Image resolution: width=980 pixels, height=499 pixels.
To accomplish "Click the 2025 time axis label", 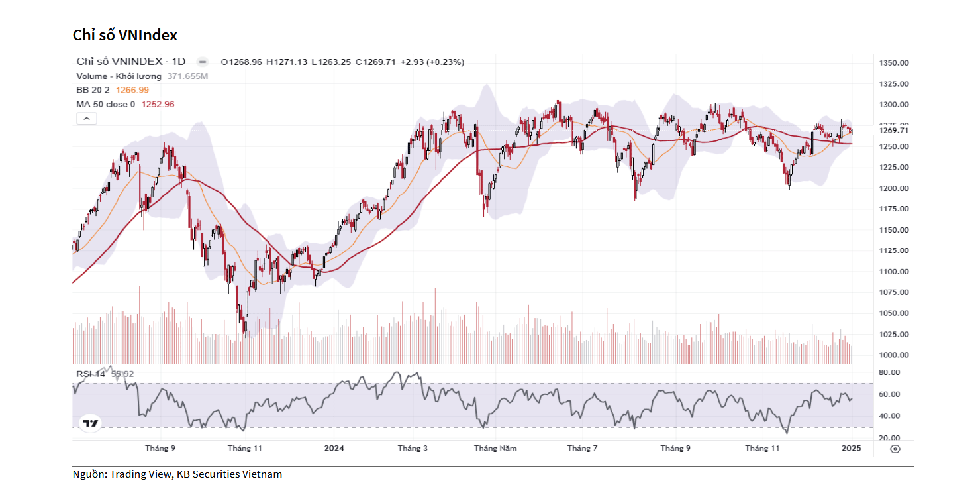I will tap(852, 448).
